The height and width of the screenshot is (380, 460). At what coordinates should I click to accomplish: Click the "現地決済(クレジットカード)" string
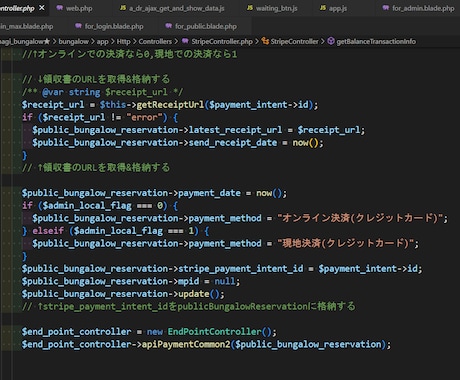coord(347,243)
